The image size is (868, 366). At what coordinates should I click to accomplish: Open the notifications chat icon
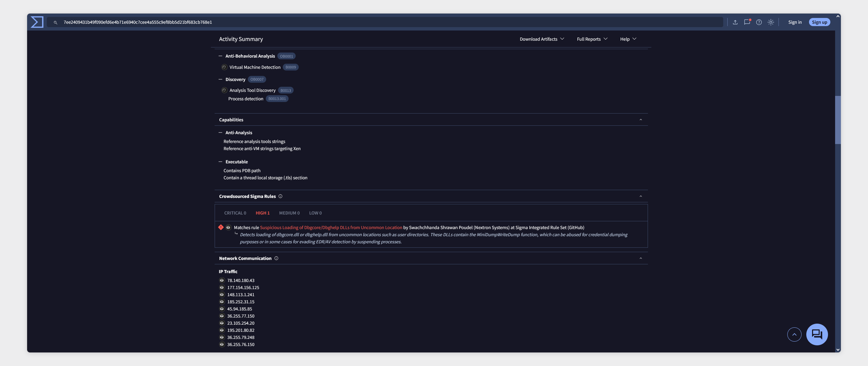click(x=747, y=22)
